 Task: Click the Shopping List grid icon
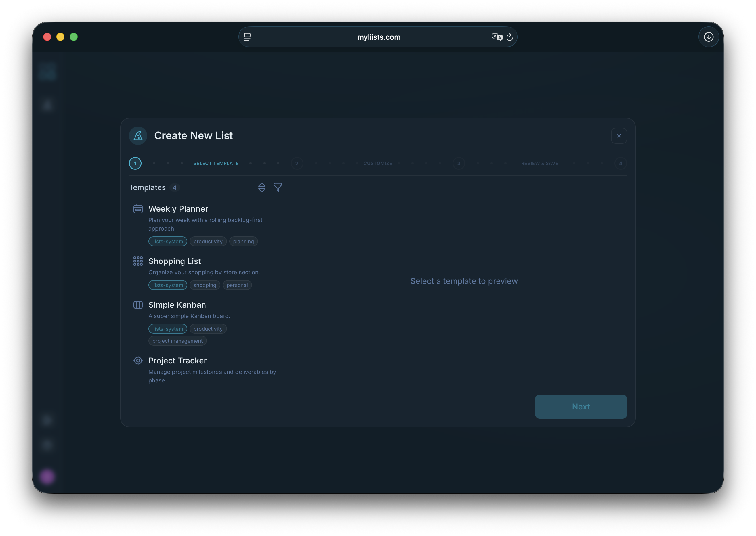(138, 261)
